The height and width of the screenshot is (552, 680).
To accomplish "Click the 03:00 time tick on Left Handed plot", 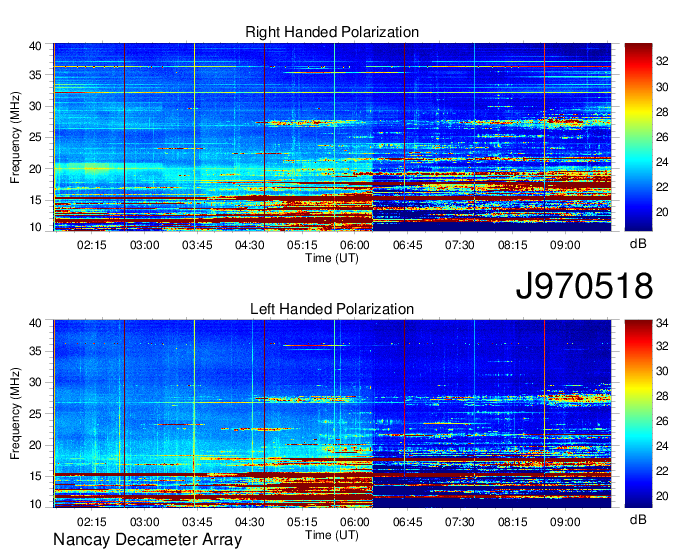I will click(144, 522).
